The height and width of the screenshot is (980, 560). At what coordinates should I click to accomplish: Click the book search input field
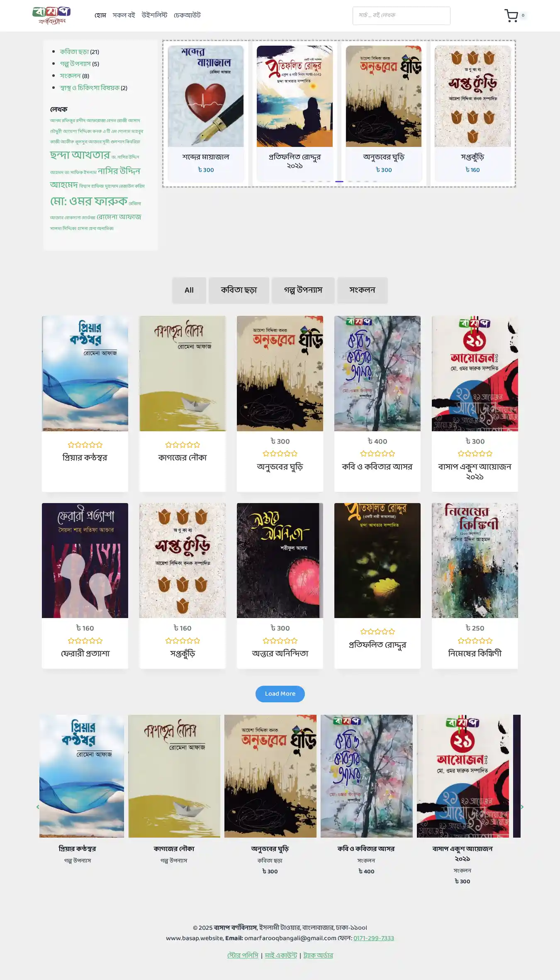pyautogui.click(x=402, y=16)
